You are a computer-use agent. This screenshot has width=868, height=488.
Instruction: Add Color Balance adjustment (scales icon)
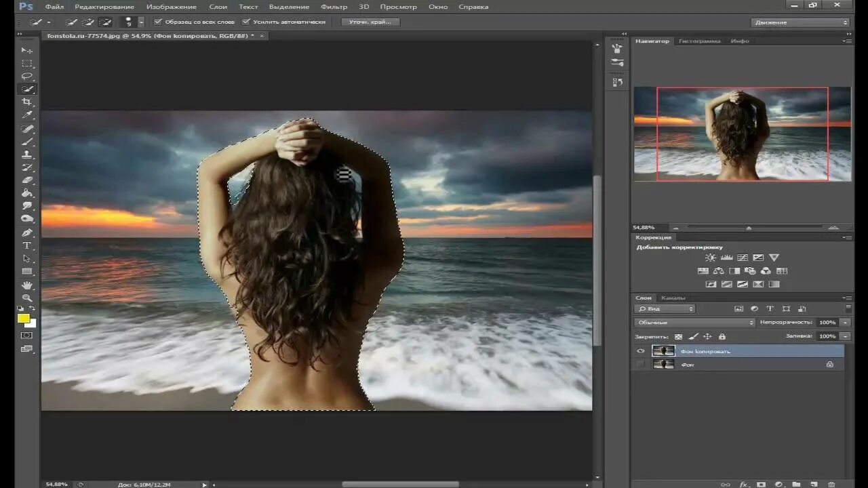tap(719, 271)
